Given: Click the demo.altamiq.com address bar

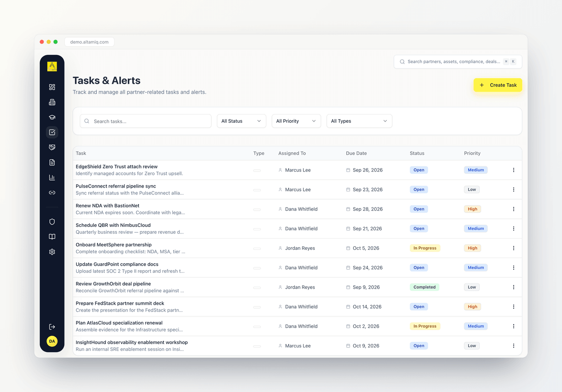Looking at the screenshot, I should [89, 42].
